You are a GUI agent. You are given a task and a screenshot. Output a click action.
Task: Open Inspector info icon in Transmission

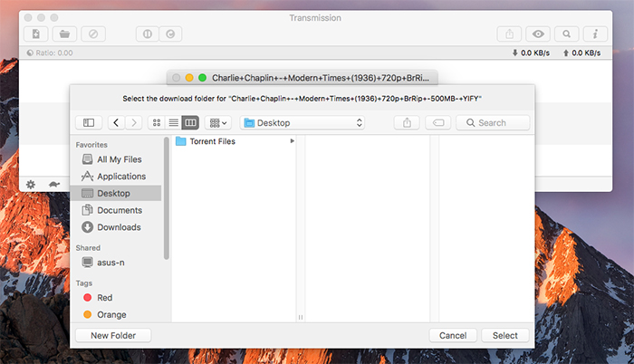coord(595,34)
